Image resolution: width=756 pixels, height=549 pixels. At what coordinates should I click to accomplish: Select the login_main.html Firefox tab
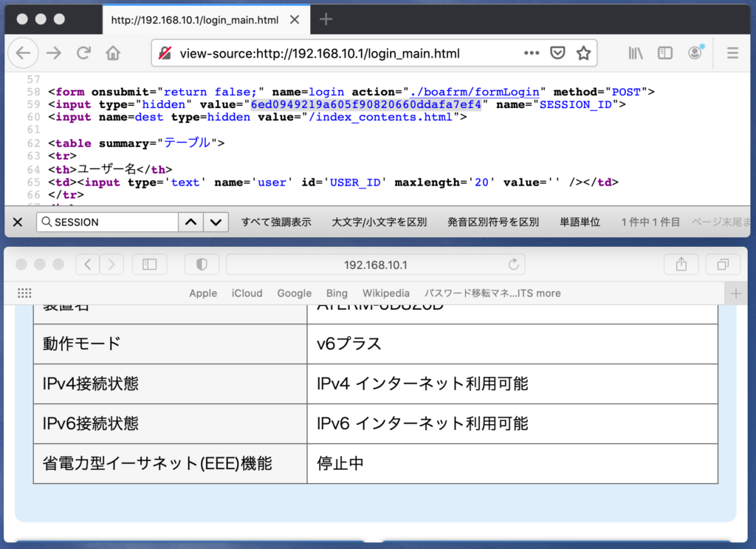click(196, 20)
